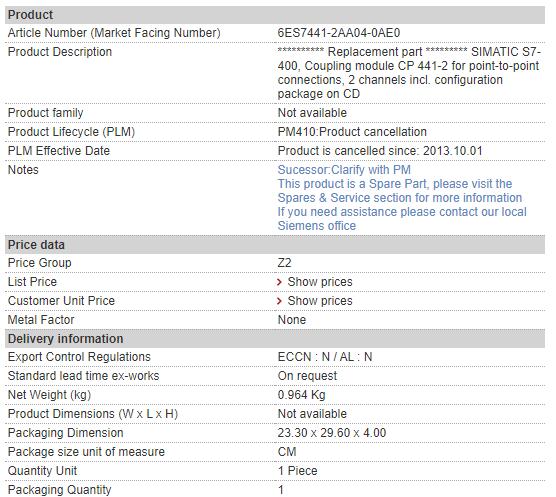Open Show prices link for Customer Unit Price
556x497 pixels.
pos(320,301)
